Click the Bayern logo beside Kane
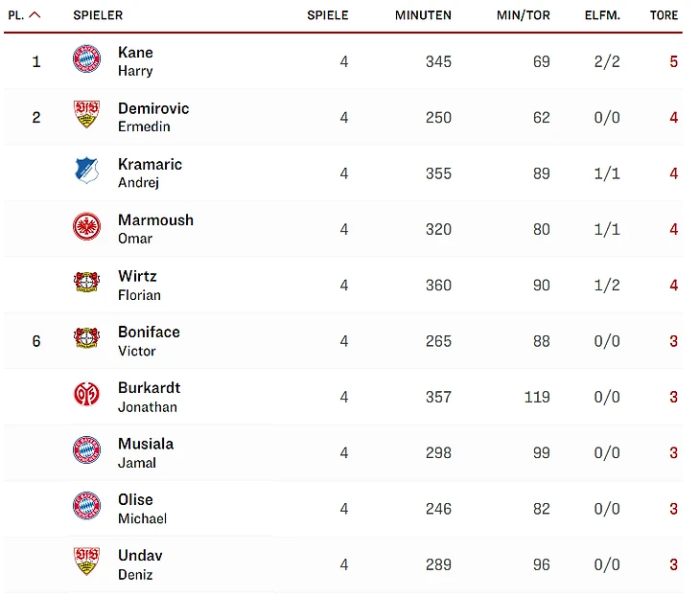 click(86, 59)
